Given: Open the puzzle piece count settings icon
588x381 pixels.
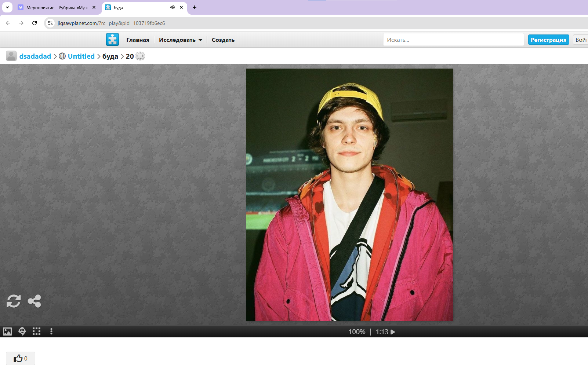Looking at the screenshot, I should click(x=140, y=56).
